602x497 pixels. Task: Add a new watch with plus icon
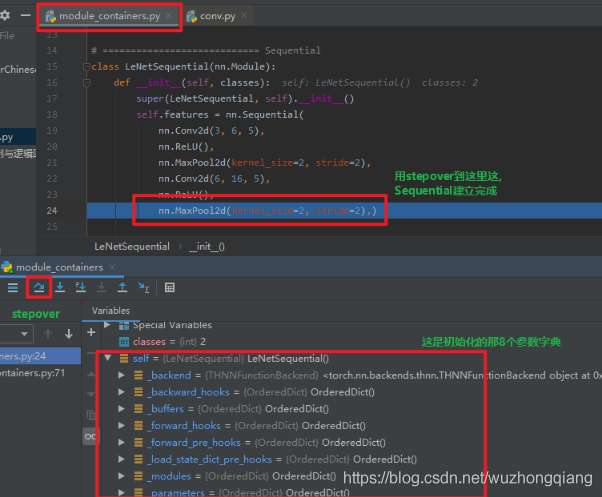click(91, 332)
